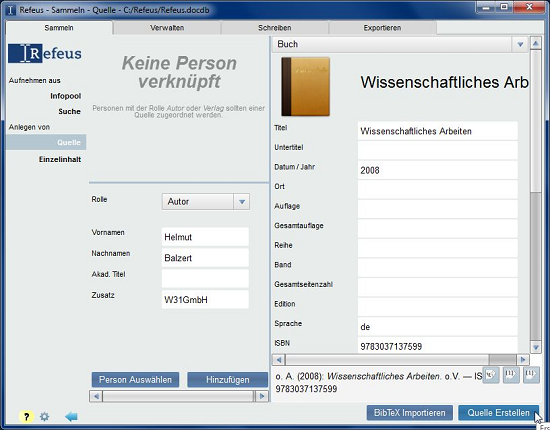Click the empty Untertitel field
Viewport: 550px width, 430px height.
pyautogui.click(x=438, y=151)
